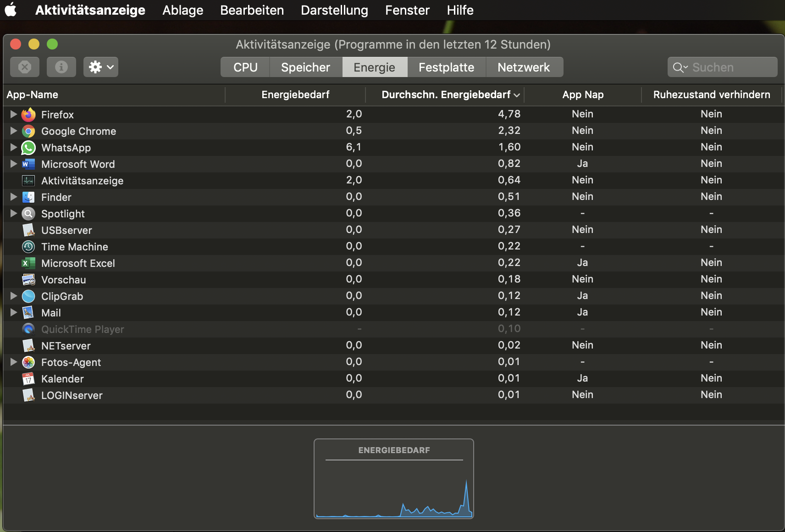Open the Apple menu
Image resolution: width=785 pixels, height=532 pixels.
[x=11, y=10]
